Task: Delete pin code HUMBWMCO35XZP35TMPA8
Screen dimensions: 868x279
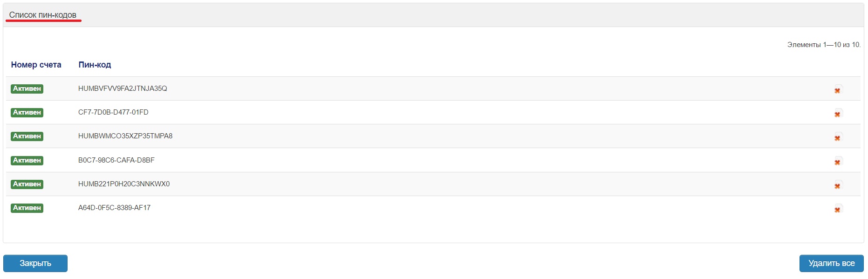Action: pyautogui.click(x=838, y=137)
